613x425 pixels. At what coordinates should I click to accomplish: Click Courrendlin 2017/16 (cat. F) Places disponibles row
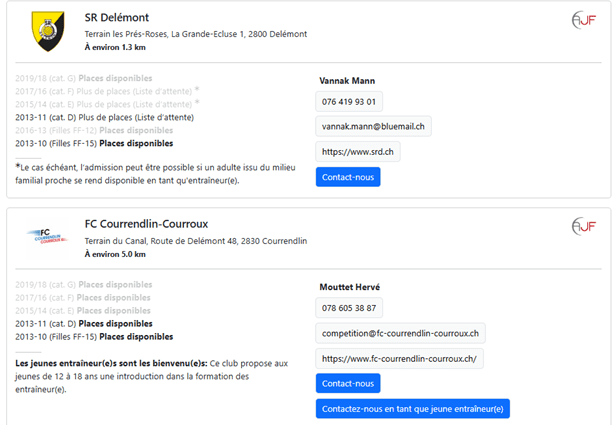[x=83, y=298]
